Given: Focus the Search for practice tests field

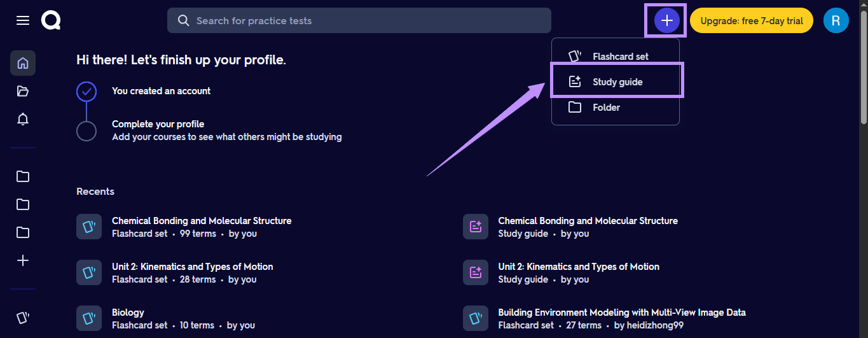Looking at the screenshot, I should pos(359,20).
